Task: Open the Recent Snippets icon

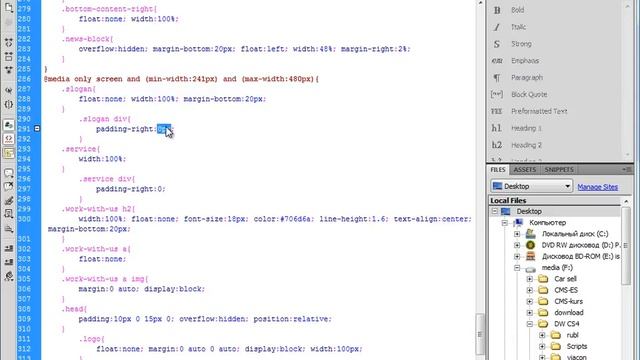Action: (9, 214)
